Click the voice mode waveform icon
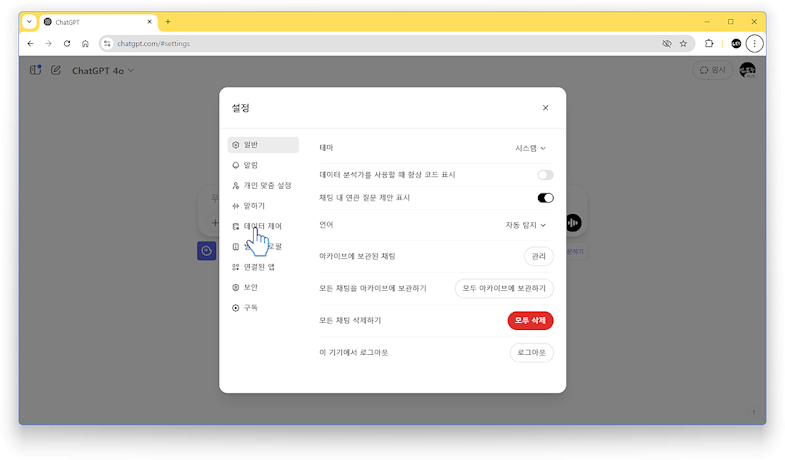The image size is (785, 460). click(574, 223)
